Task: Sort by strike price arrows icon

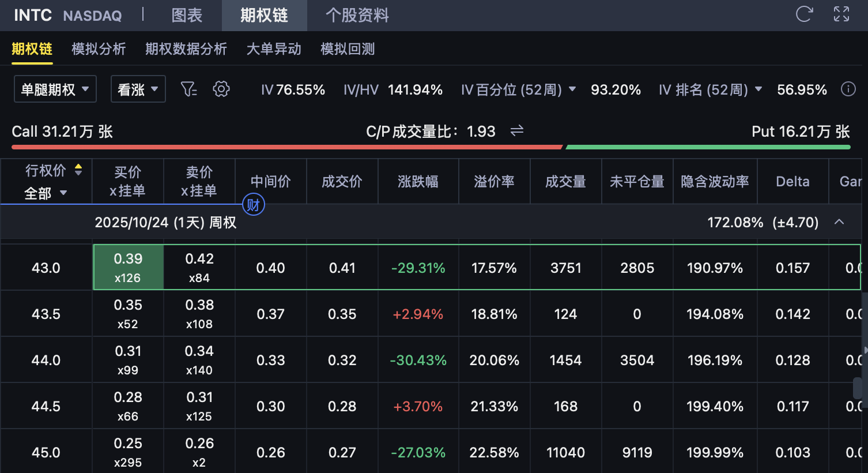Action: pos(78,170)
